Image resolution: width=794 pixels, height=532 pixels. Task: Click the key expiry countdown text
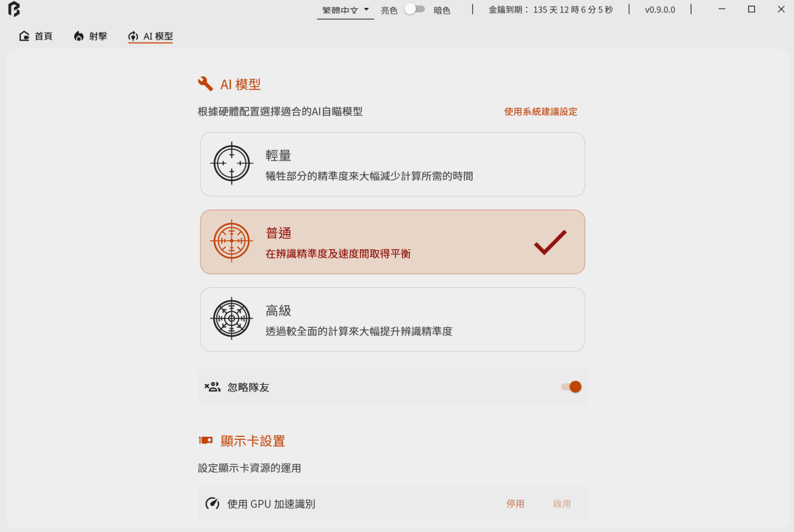[551, 10]
